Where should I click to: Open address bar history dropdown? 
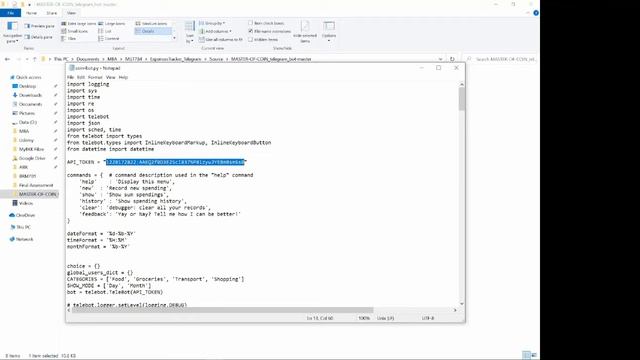pos(440,59)
